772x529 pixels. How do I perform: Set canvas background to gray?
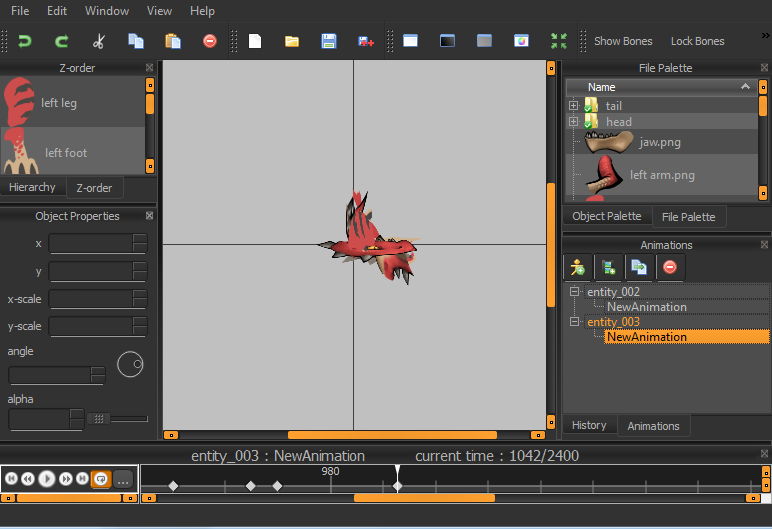pos(484,41)
